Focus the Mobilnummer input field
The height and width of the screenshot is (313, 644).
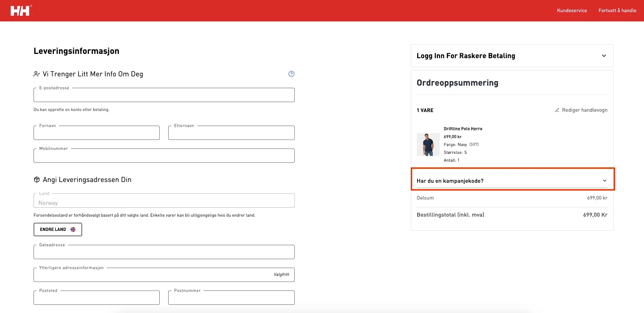[164, 156]
